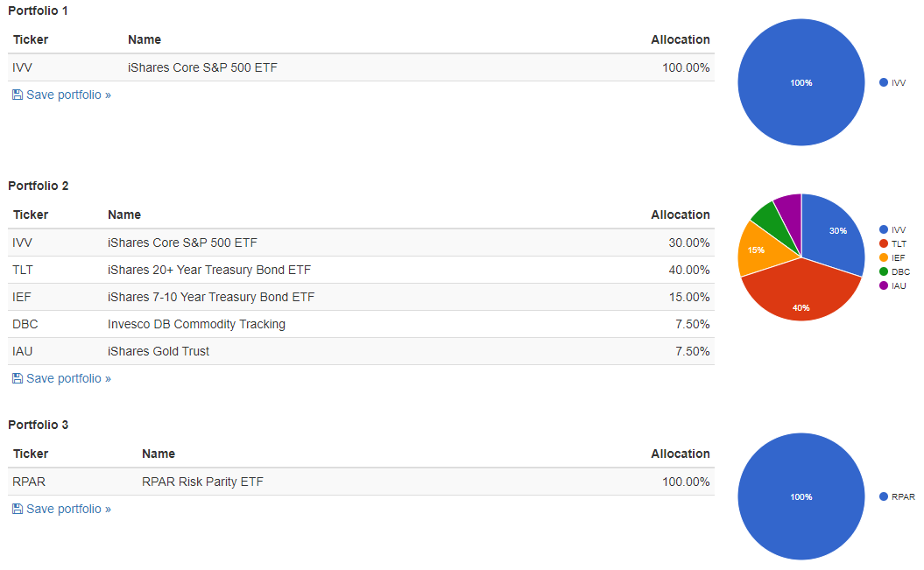Click 'RPAR Risk Parity ETF' name
924x570 pixels.
202,482
